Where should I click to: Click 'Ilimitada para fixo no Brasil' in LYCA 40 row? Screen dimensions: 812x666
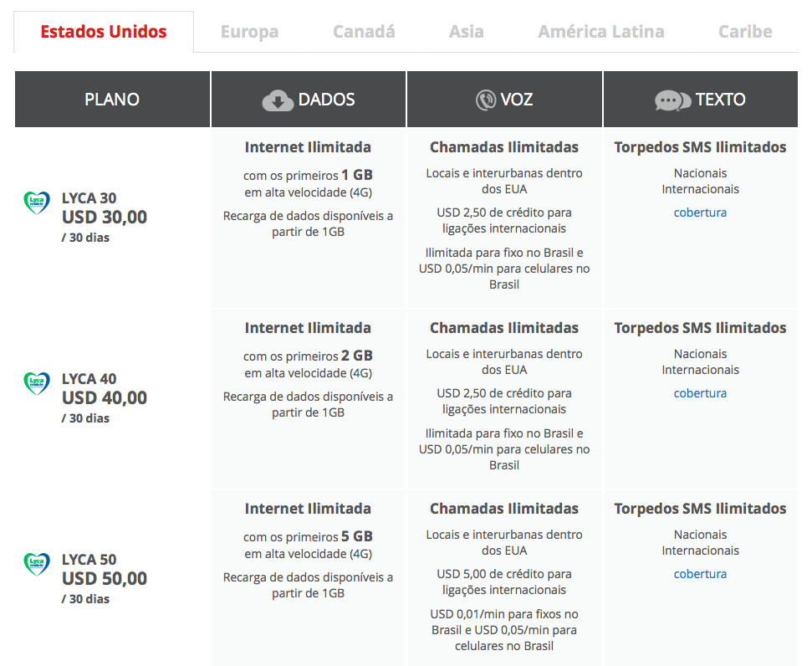(500, 433)
